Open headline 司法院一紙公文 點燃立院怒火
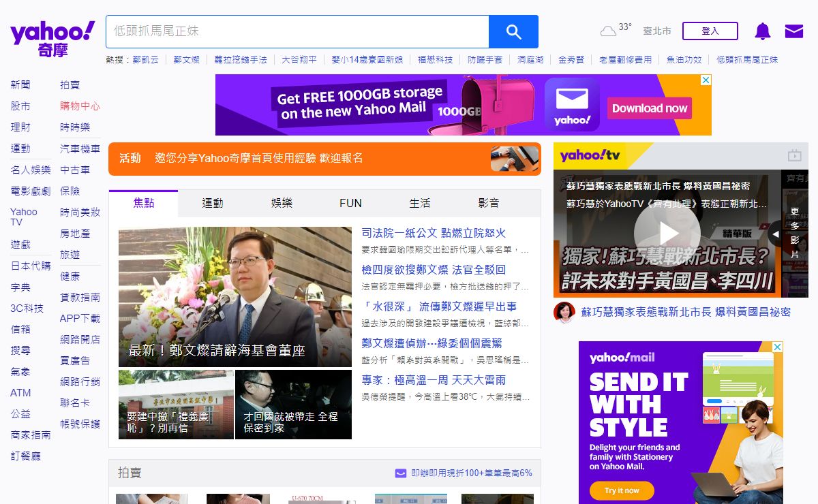Screen dimensions: 818x504 [434, 233]
